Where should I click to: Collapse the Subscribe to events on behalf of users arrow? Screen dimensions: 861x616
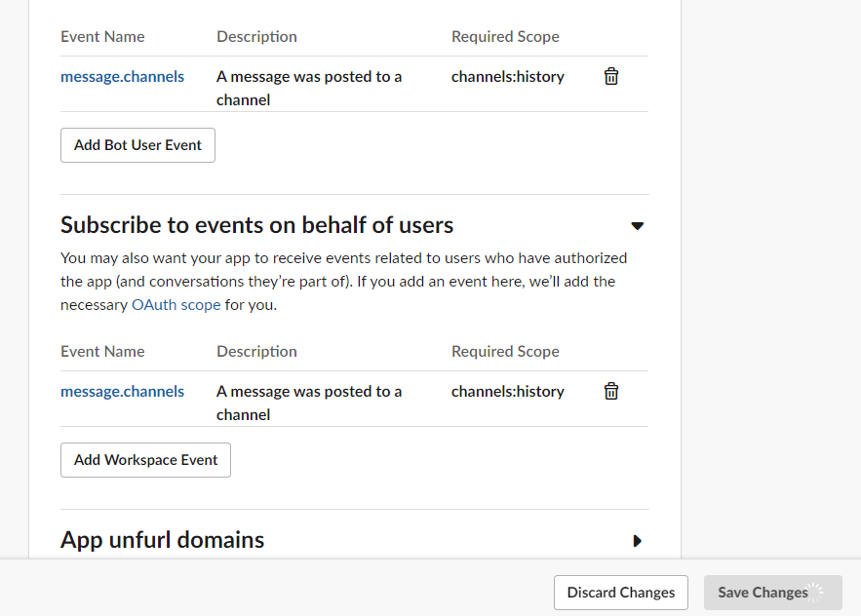[x=638, y=226]
